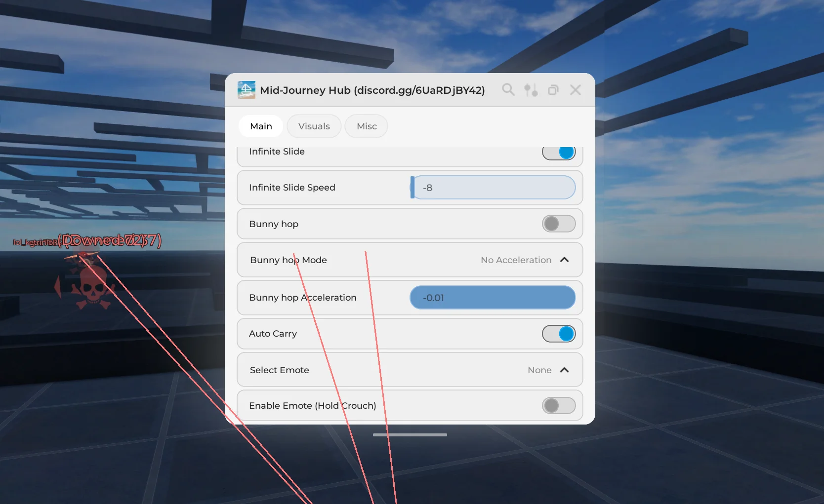Click the Bunny hop Acceleration slider
Viewport: 824px width, 504px height.
coord(493,298)
